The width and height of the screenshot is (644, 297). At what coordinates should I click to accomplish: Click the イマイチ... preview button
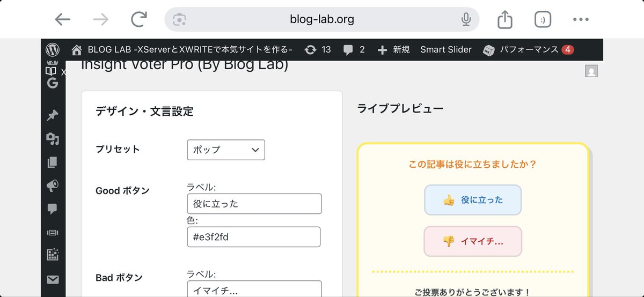tap(473, 241)
